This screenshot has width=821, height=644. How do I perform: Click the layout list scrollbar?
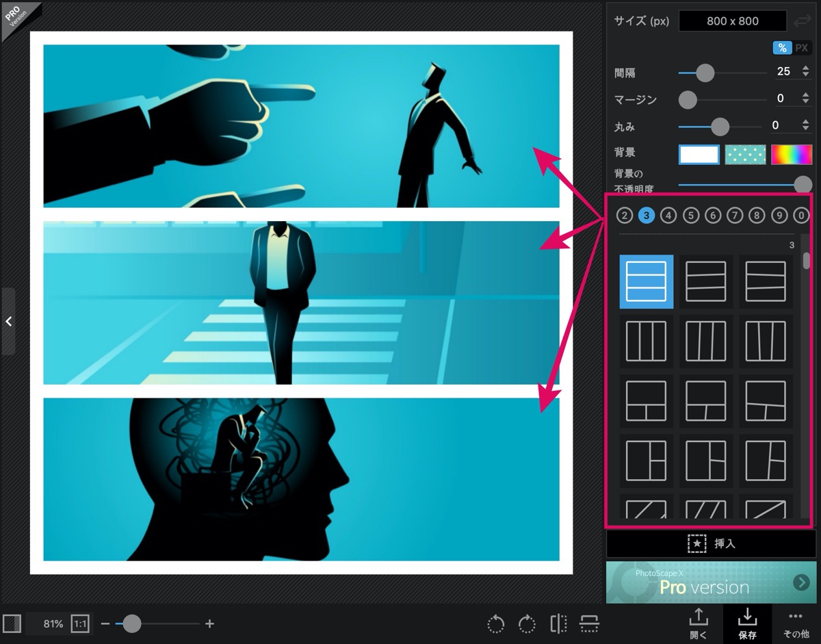[x=806, y=260]
